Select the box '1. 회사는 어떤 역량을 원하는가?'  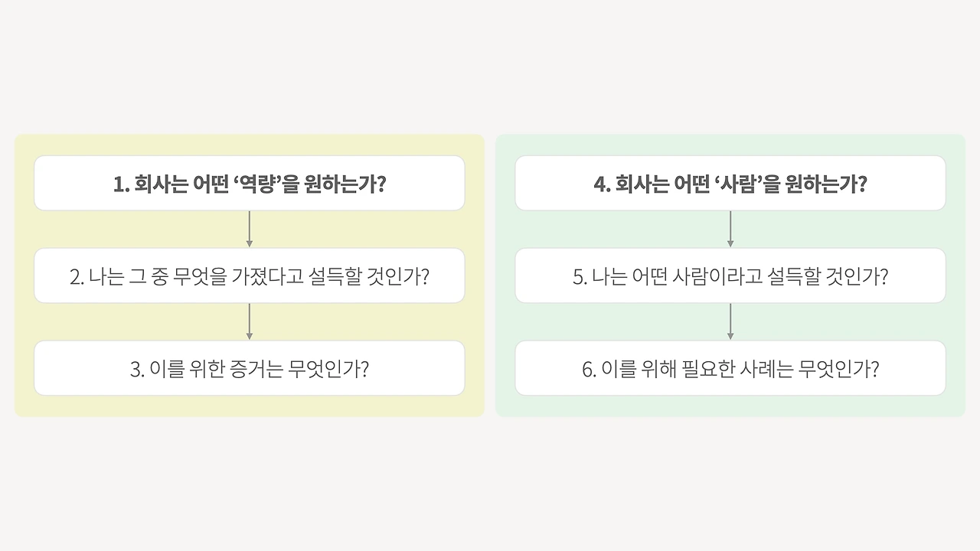pos(250,183)
